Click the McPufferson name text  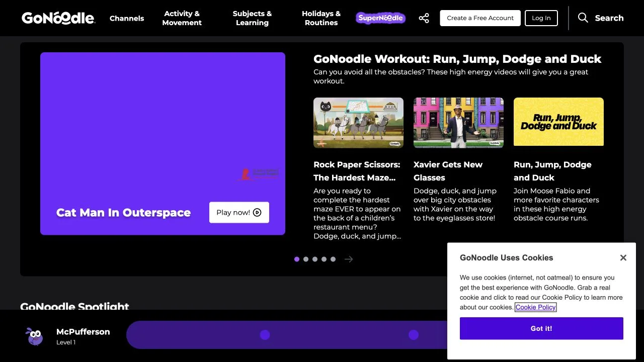coord(83,332)
